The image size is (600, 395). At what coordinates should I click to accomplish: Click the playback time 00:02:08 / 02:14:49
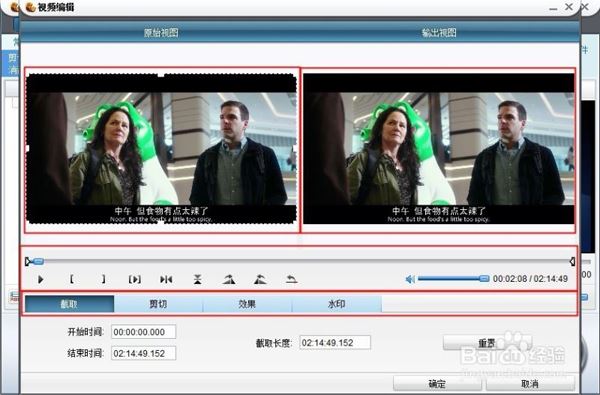(x=530, y=279)
